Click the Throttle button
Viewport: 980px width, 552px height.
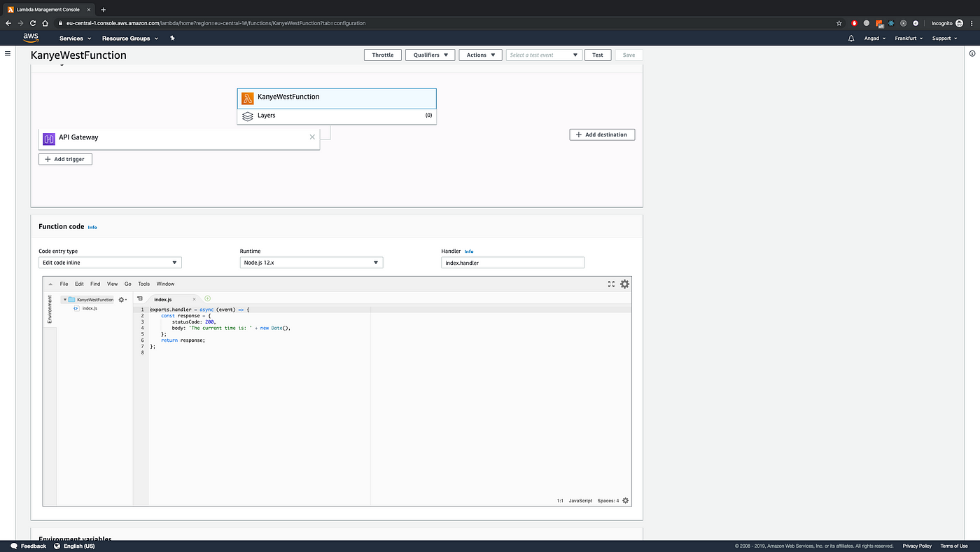click(383, 55)
